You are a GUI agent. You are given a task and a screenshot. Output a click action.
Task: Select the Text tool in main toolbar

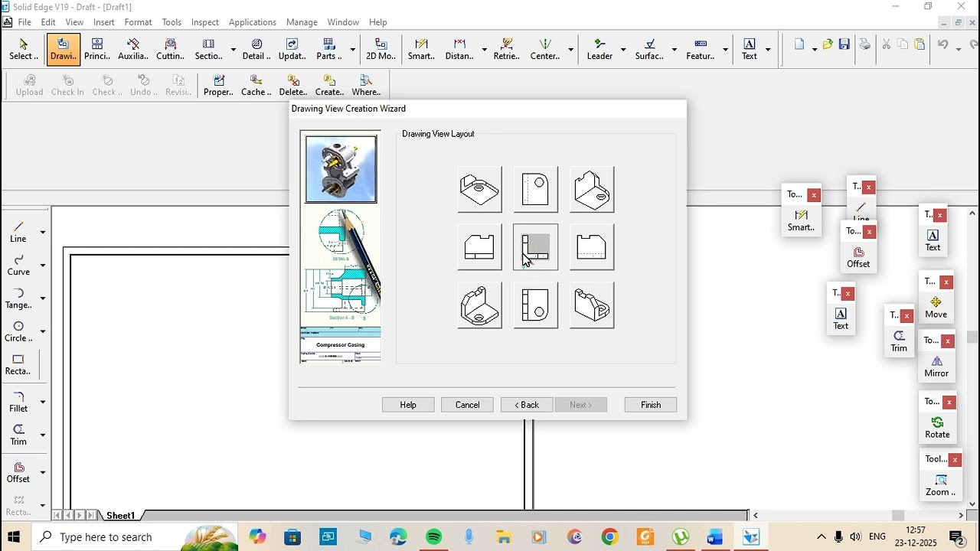click(x=750, y=50)
